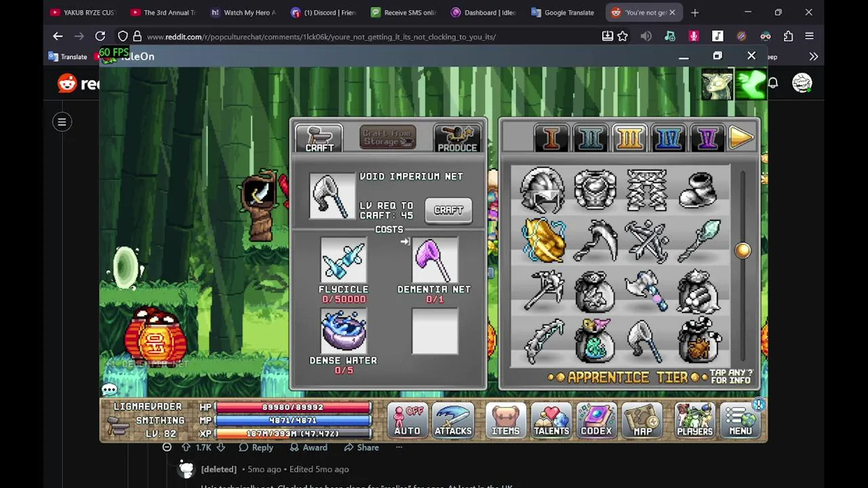The image size is (868, 488).
Task: Switch to the Discord browser tab
Action: tap(324, 12)
